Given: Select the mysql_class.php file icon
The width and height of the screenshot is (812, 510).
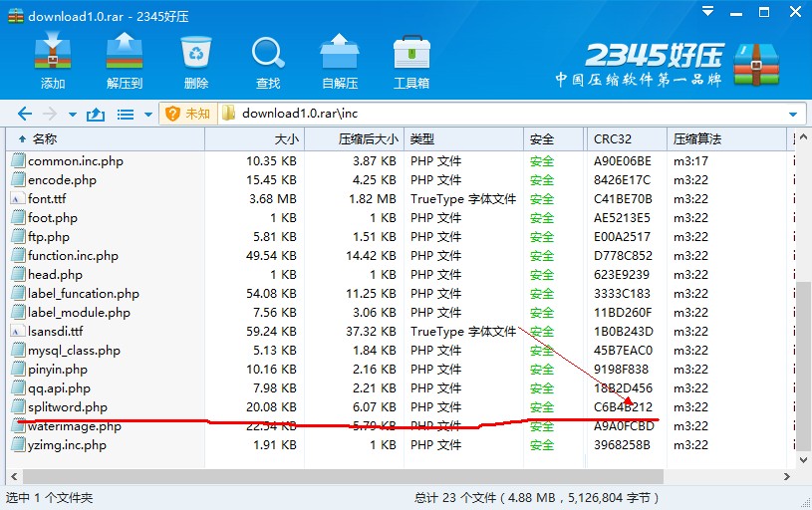Looking at the screenshot, I should (x=18, y=350).
